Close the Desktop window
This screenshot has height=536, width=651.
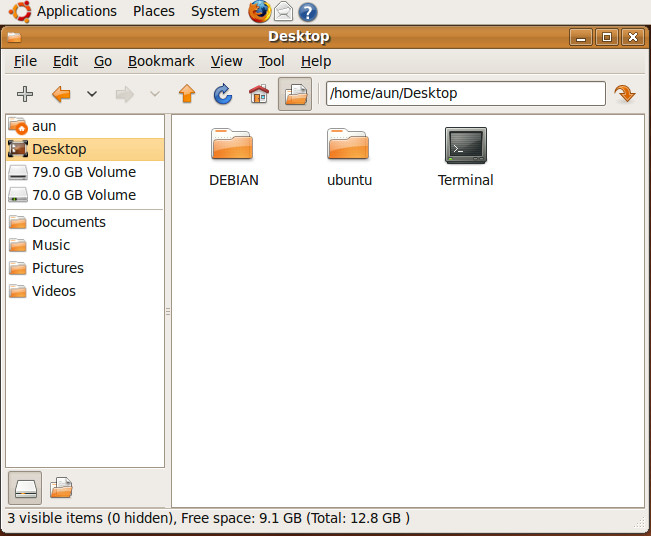633,37
